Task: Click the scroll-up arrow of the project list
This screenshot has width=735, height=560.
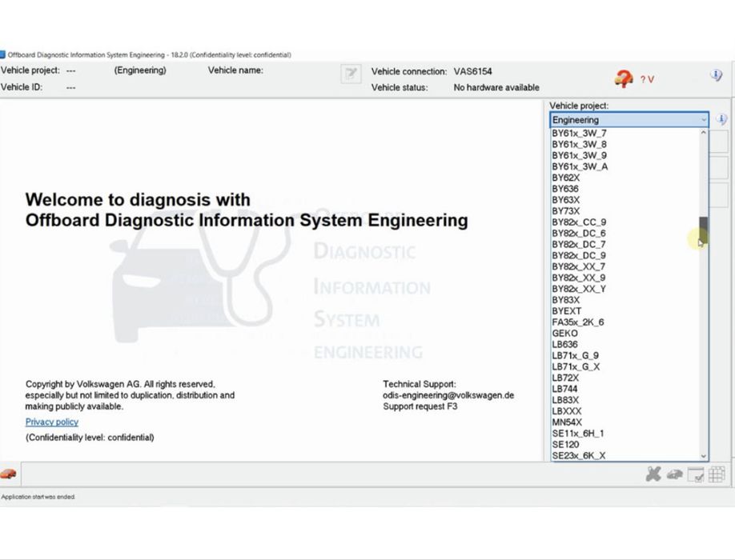Action: pos(703,133)
